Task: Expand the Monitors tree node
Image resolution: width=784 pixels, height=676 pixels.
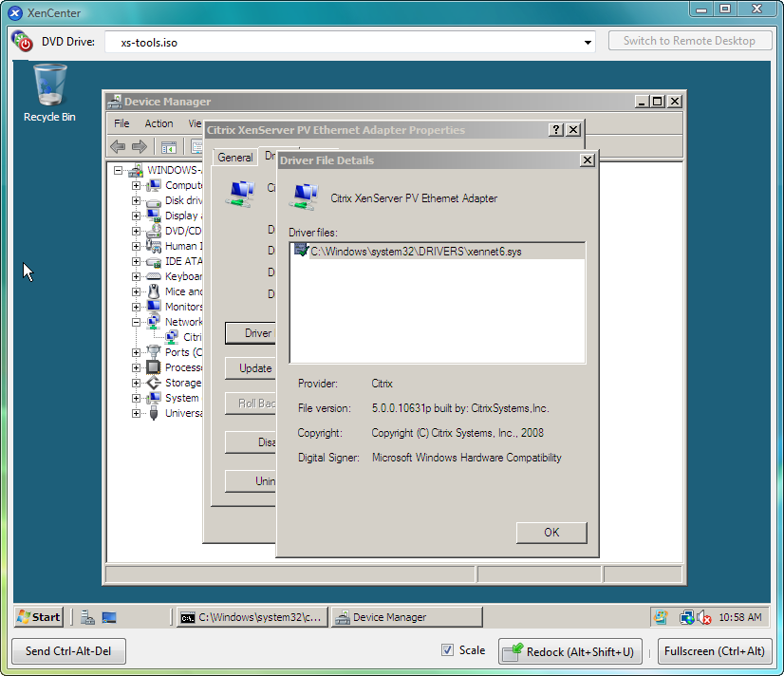Action: click(136, 307)
